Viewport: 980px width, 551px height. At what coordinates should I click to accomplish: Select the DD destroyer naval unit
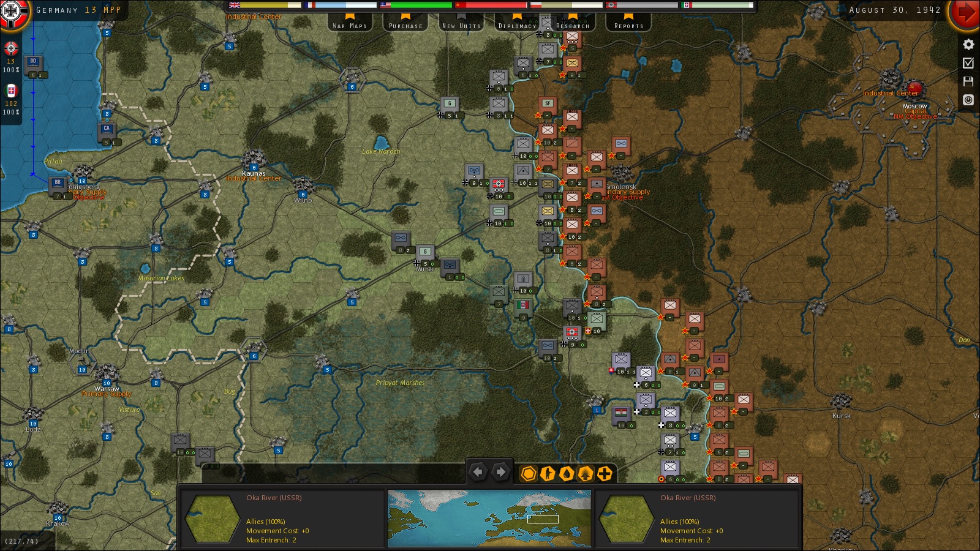click(x=33, y=63)
